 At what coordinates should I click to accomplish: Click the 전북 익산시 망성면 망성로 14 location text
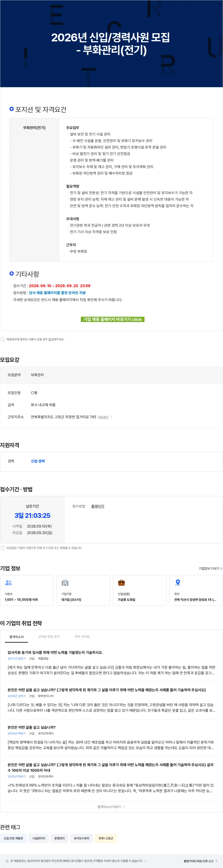pyautogui.click(x=195, y=600)
